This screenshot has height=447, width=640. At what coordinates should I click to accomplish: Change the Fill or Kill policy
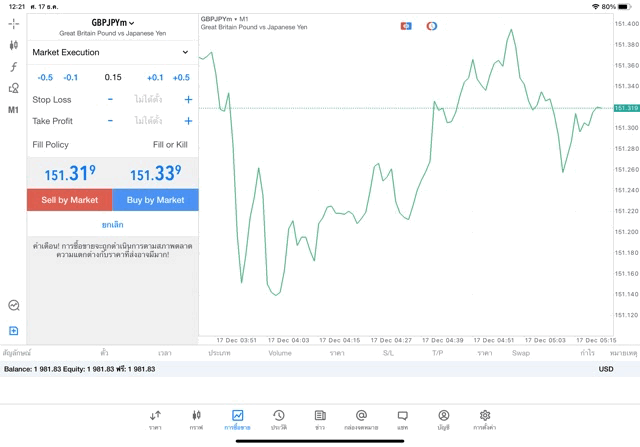pyautogui.click(x=169, y=145)
